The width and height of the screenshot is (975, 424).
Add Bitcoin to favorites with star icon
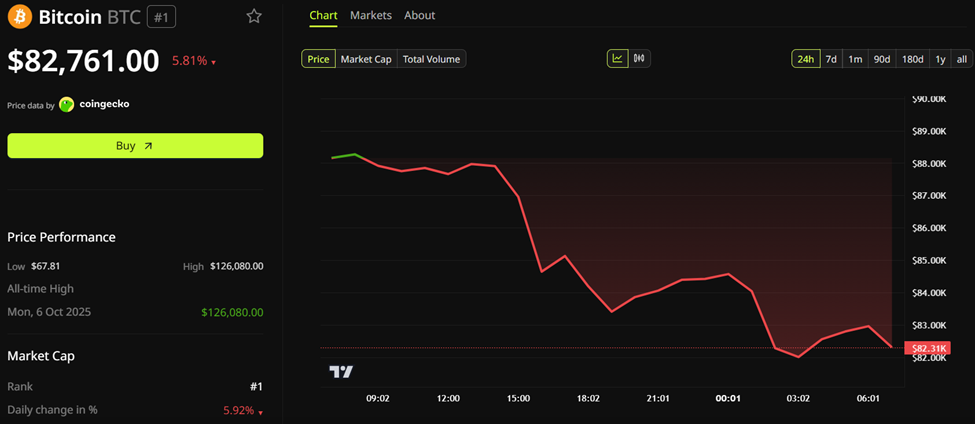[254, 16]
